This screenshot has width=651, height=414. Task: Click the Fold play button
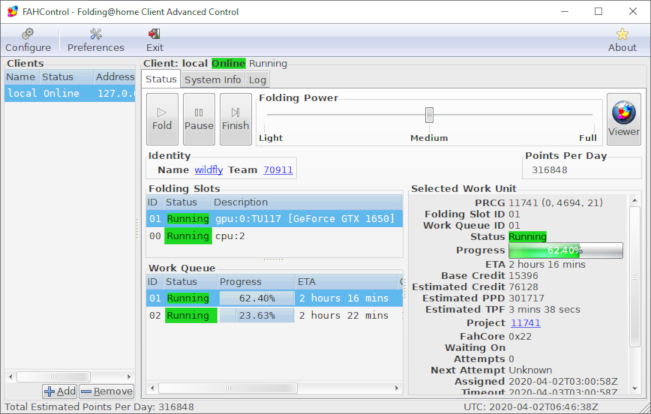pos(162,119)
